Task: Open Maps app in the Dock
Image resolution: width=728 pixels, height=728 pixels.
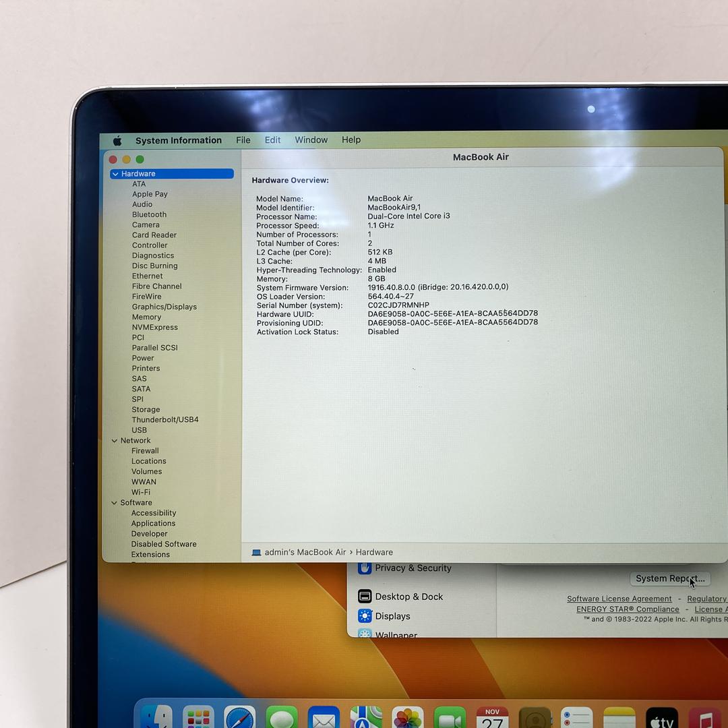Action: point(366,717)
